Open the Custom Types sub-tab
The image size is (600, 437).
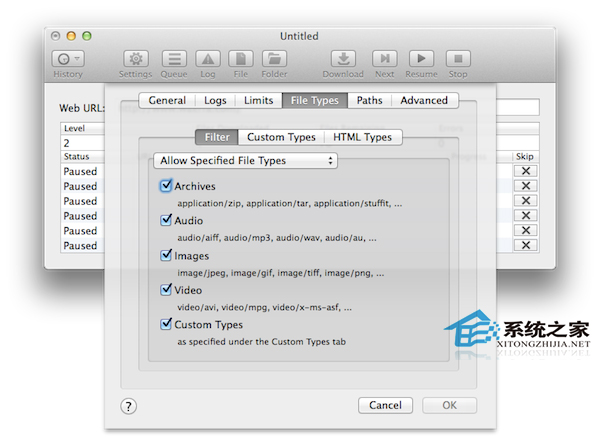(281, 137)
